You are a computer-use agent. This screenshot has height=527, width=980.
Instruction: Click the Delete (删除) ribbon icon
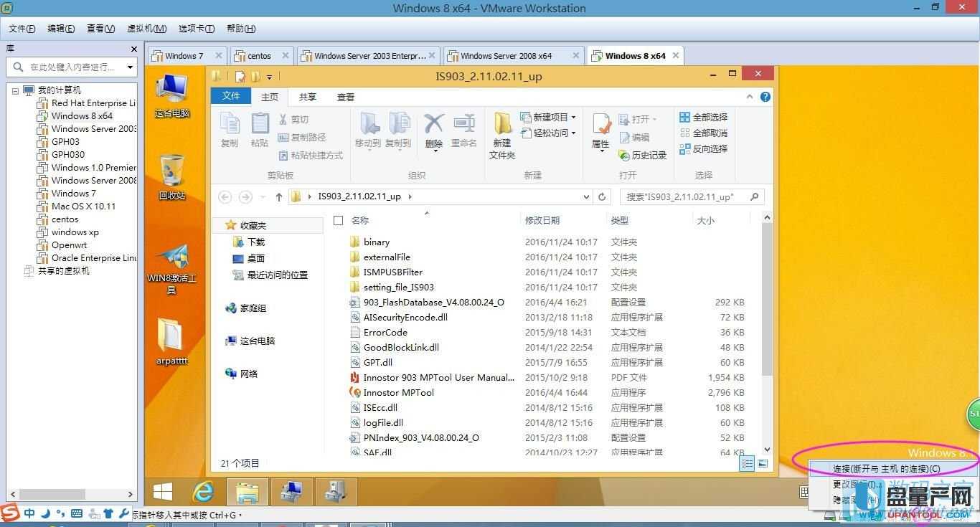point(433,130)
